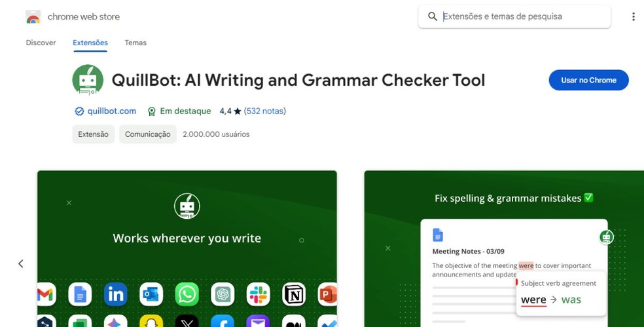Click the circular QuillBot logo in first slide
Viewport: 644px width, 327px height.
click(187, 206)
